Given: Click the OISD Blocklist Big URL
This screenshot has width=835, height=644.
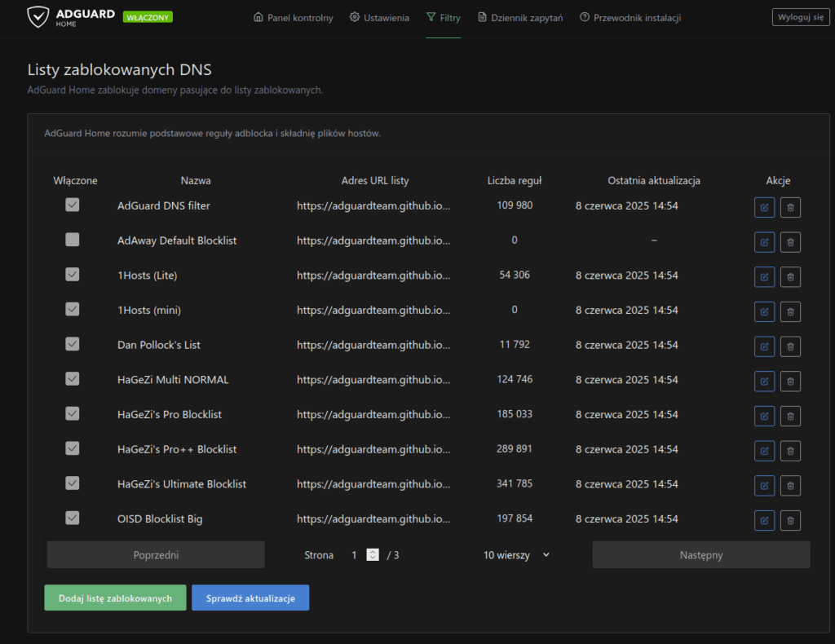Looking at the screenshot, I should [373, 518].
